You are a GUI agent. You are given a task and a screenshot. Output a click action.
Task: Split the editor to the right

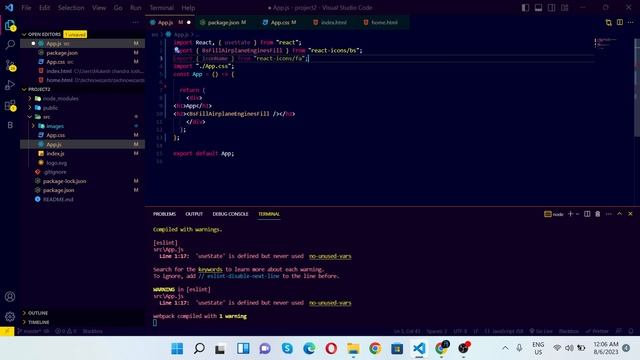click(x=620, y=22)
